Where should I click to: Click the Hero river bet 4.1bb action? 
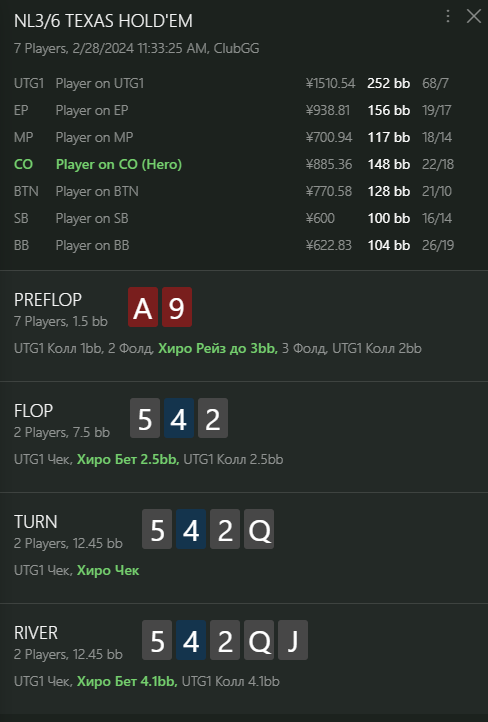127,681
